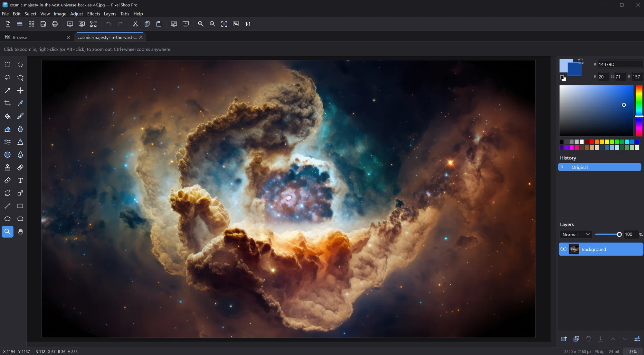
Task: Swap foreground and background colors
Action: point(581,61)
